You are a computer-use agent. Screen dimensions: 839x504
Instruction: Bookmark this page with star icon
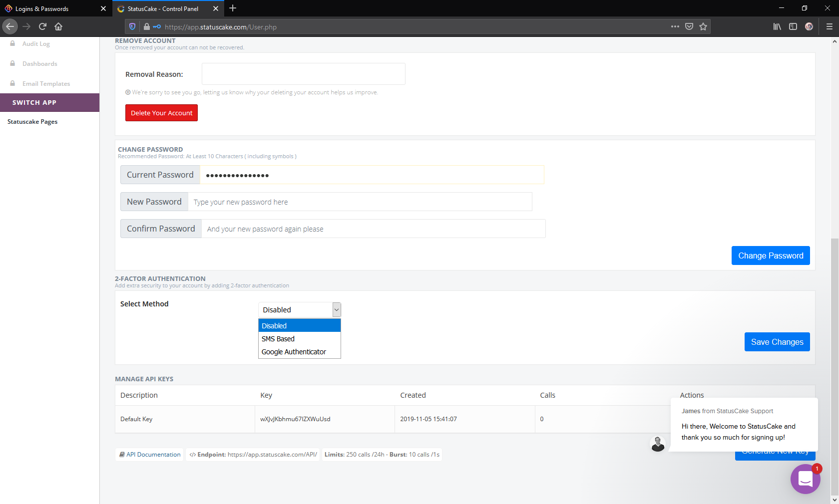point(703,26)
